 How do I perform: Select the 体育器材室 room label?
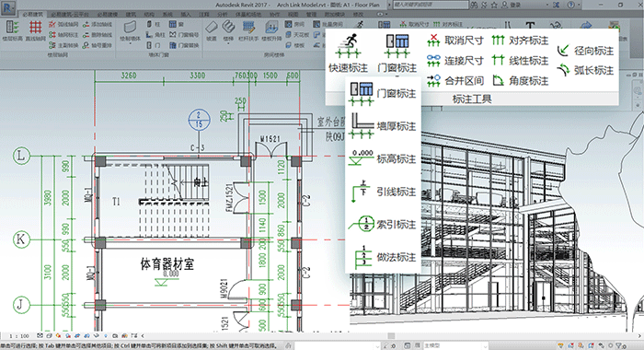click(x=167, y=263)
